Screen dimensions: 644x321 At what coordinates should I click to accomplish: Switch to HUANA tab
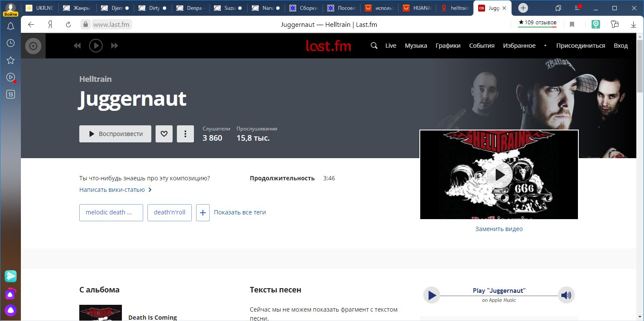coord(417,8)
